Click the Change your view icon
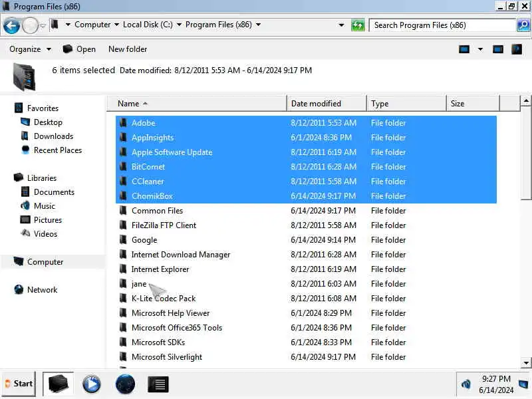The image size is (532, 399). point(464,49)
